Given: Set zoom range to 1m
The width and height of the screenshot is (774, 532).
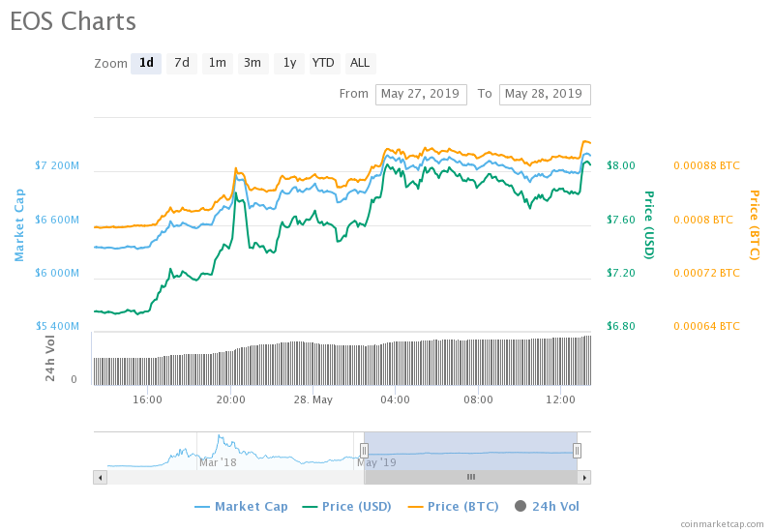Looking at the screenshot, I should point(218,63).
